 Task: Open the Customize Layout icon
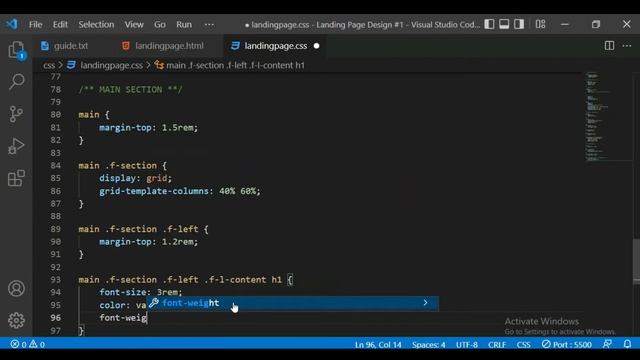click(540, 24)
